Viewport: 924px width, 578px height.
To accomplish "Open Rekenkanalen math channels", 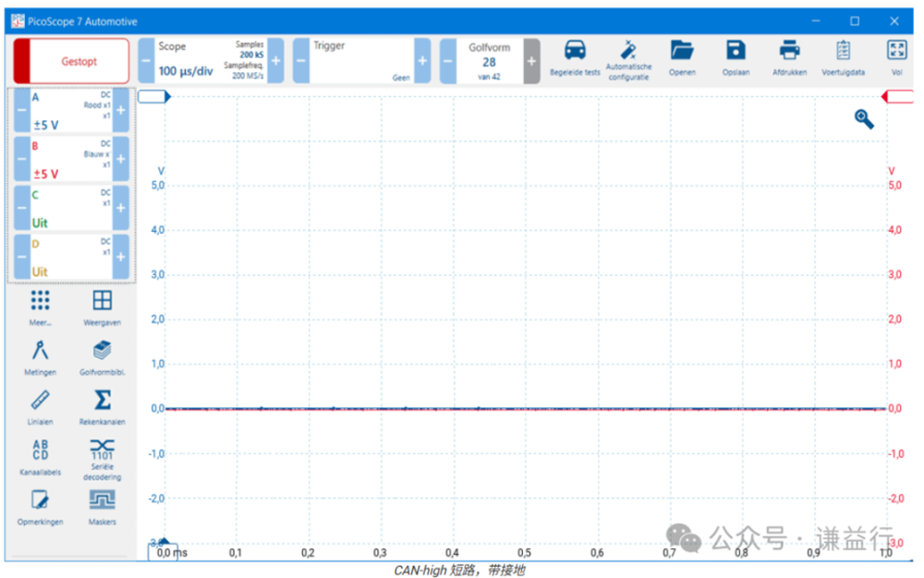I will (103, 401).
